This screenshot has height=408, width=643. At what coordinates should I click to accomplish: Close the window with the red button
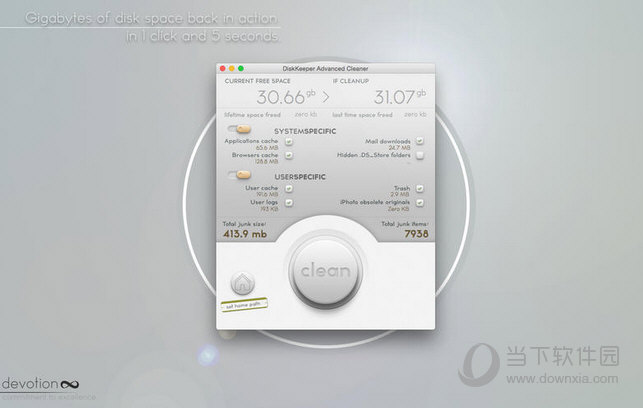click(223, 68)
